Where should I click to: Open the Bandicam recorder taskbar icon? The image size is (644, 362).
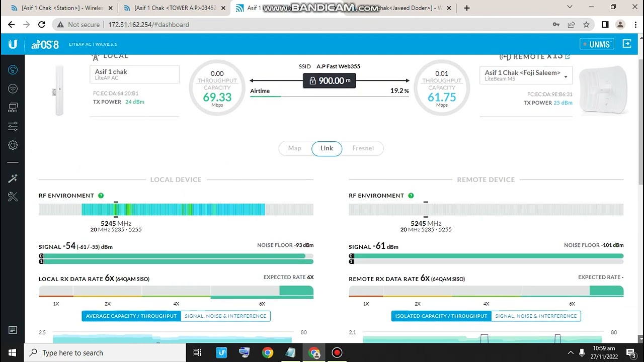point(337,353)
